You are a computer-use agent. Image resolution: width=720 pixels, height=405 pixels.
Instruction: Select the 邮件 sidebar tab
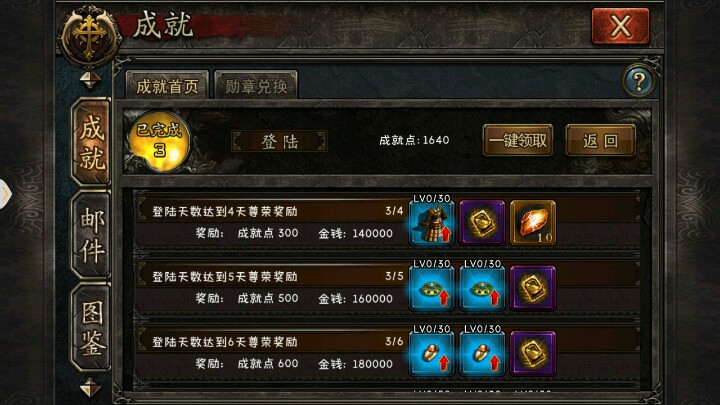tap(91, 235)
